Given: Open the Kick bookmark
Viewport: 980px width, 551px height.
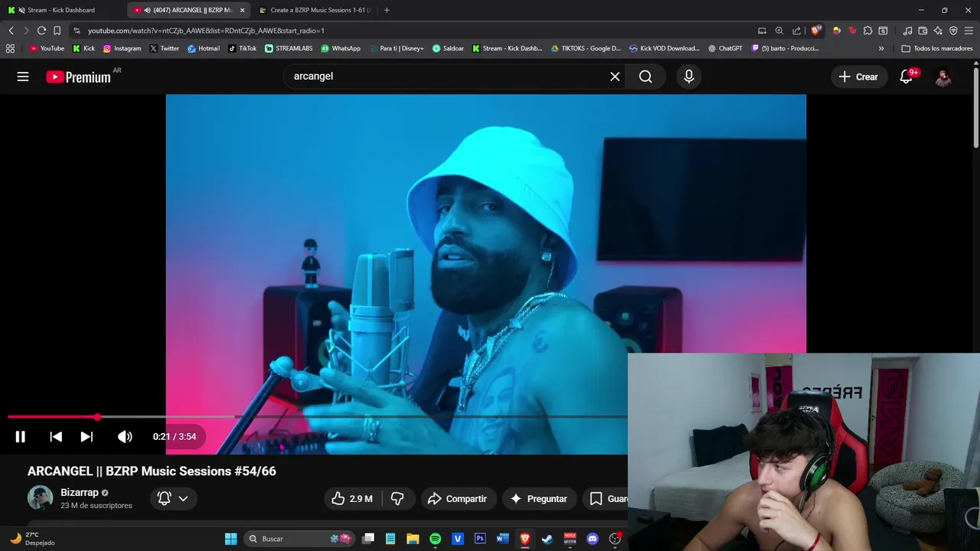Looking at the screenshot, I should pos(83,48).
